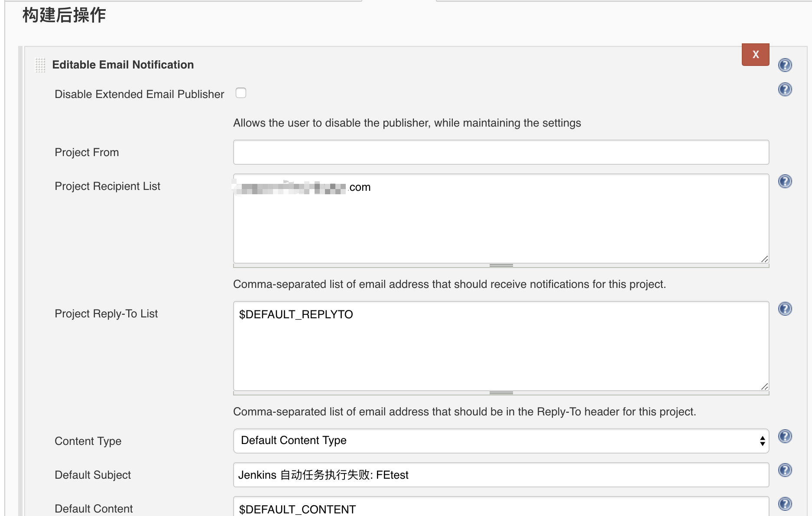
Task: Open help for Disable Extended Email Publisher
Action: click(785, 89)
